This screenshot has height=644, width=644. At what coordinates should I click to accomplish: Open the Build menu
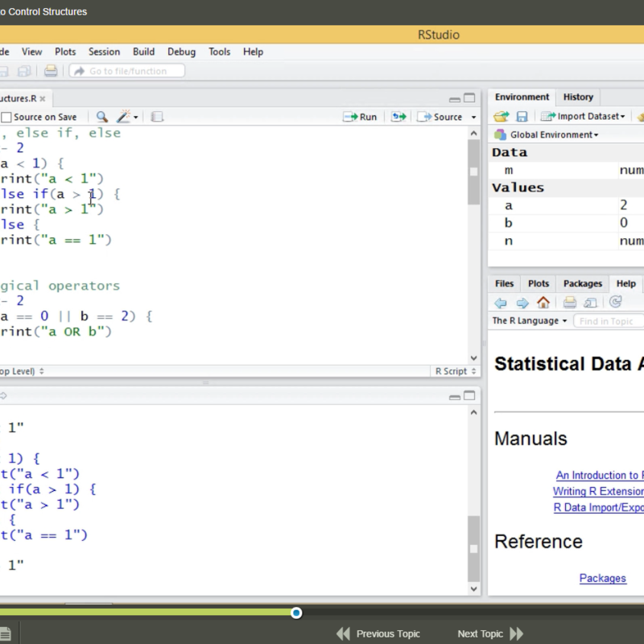(x=144, y=52)
